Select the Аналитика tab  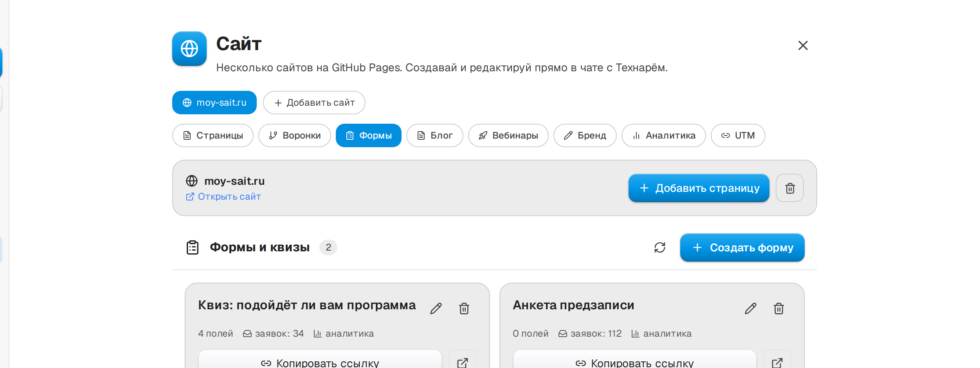[664, 135]
